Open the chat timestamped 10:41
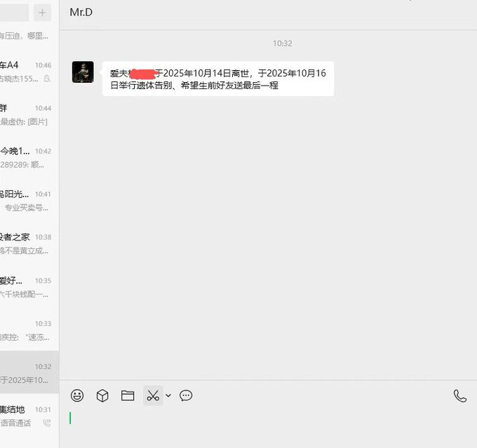This screenshot has height=448, width=477. 29,201
